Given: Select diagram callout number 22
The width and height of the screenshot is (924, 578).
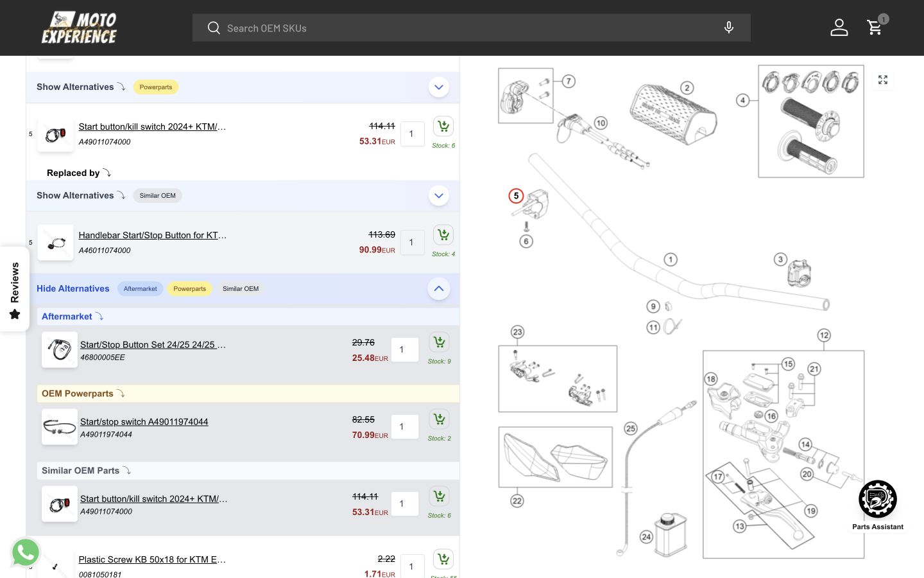Looking at the screenshot, I should [517, 501].
